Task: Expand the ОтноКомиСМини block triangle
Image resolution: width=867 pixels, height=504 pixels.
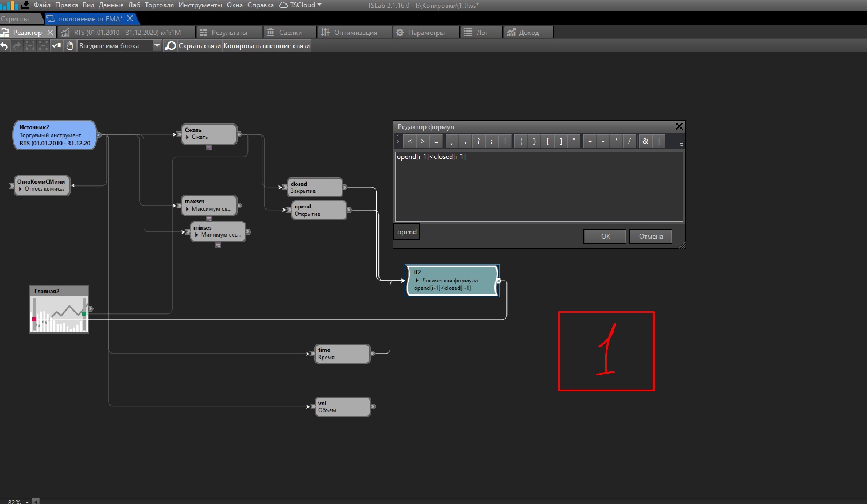Action: (20, 189)
